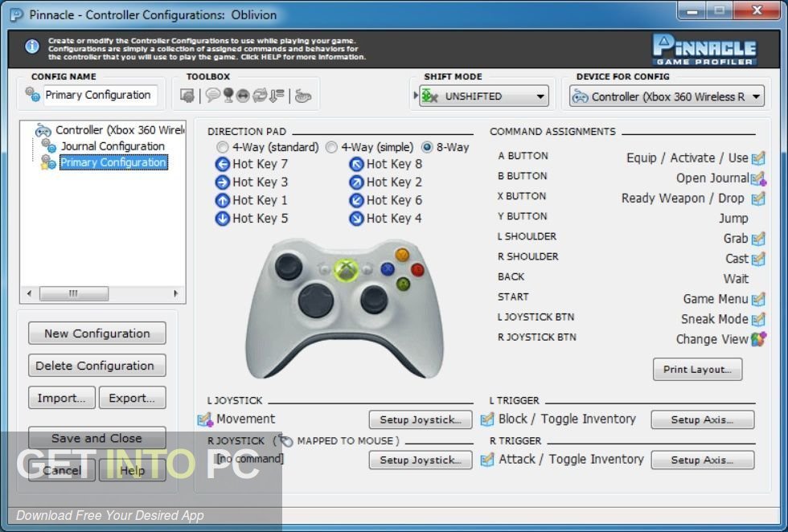The width and height of the screenshot is (788, 532).
Task: Select Controller (Xbox 360 Wireless) tree node
Action: pos(120,130)
